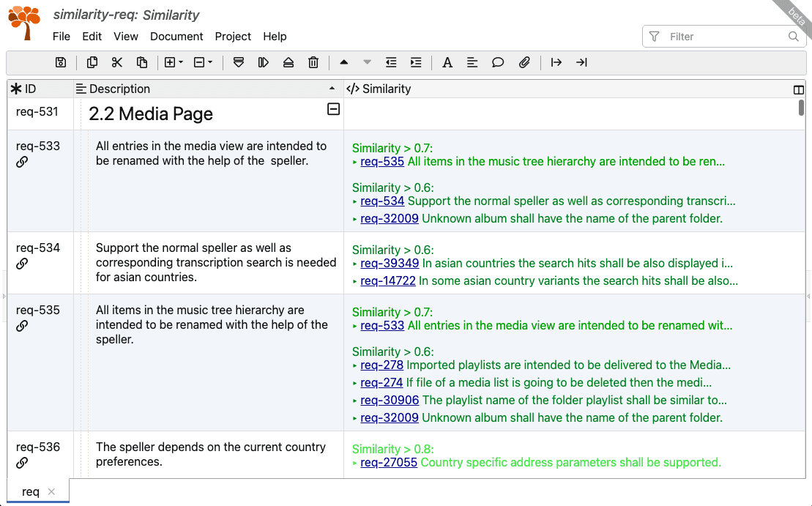Viewport: 812px width, 506px height.
Task: Click the save icon in the toolbar
Action: [x=62, y=63]
